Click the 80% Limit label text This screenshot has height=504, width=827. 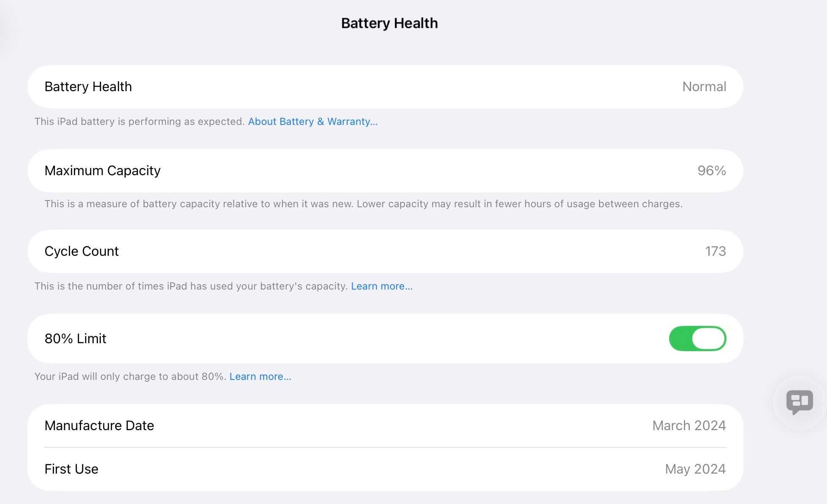[x=75, y=339]
